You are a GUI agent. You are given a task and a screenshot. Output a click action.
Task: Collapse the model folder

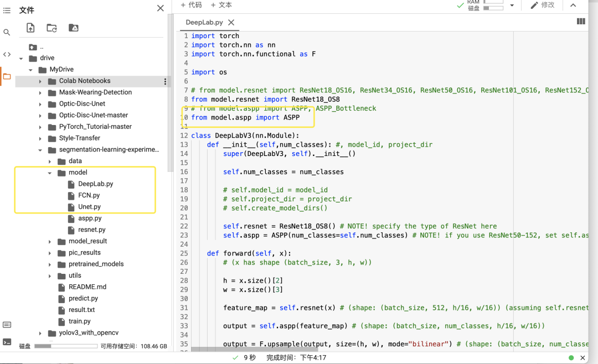point(50,173)
